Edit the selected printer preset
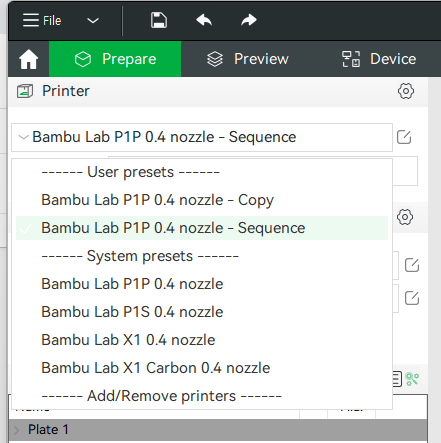The height and width of the screenshot is (443, 441). pyautogui.click(x=404, y=137)
